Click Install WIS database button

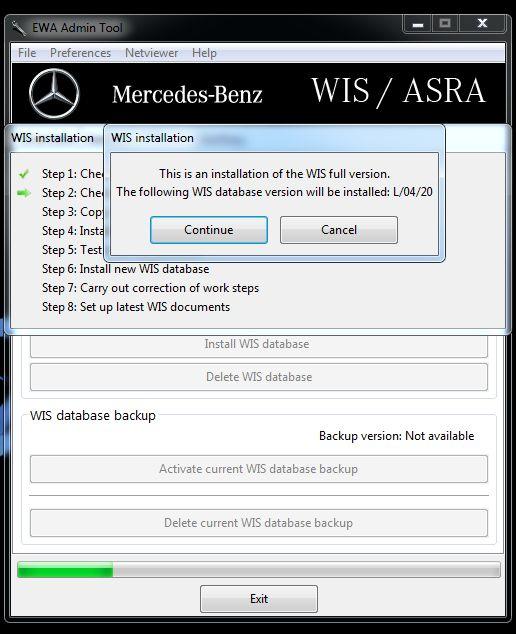pyautogui.click(x=259, y=344)
